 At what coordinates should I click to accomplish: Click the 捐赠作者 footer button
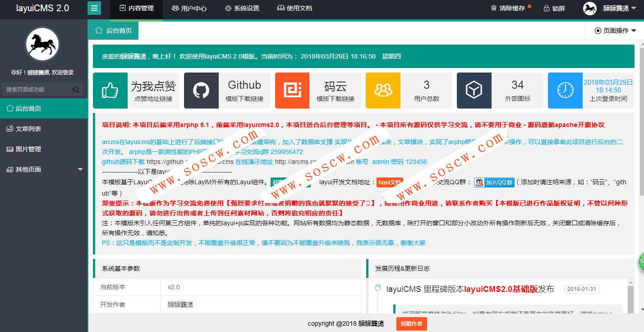412,323
